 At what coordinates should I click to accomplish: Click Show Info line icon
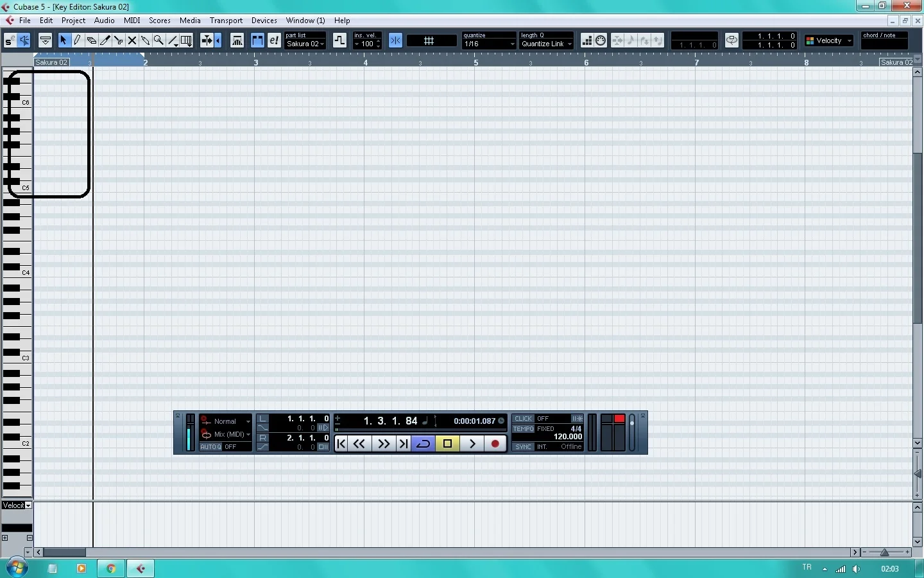[x=45, y=40]
